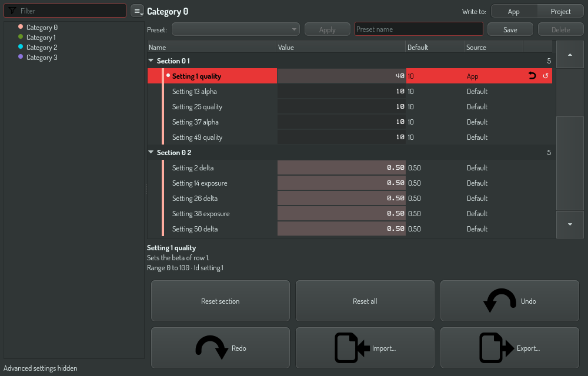Edit value of Setting 13 alpha
This screenshot has height=376, width=588.
point(341,92)
